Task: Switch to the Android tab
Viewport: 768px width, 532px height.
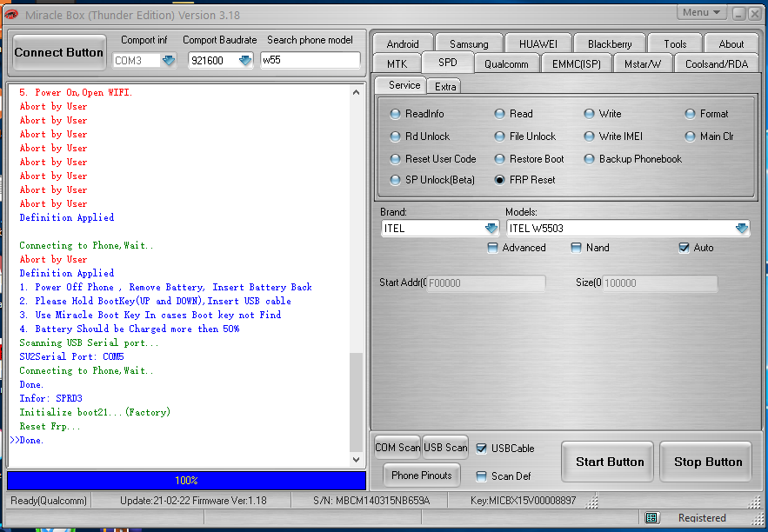Action: (403, 44)
